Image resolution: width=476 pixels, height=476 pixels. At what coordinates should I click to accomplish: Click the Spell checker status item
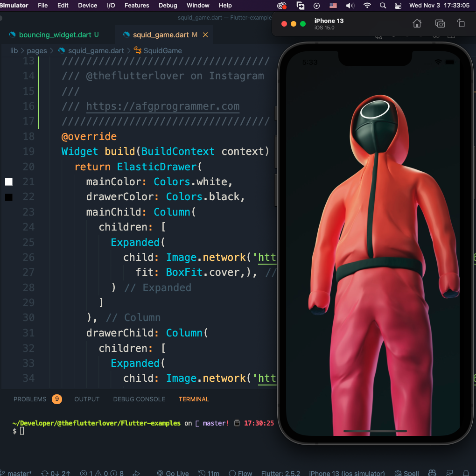[x=406, y=473]
